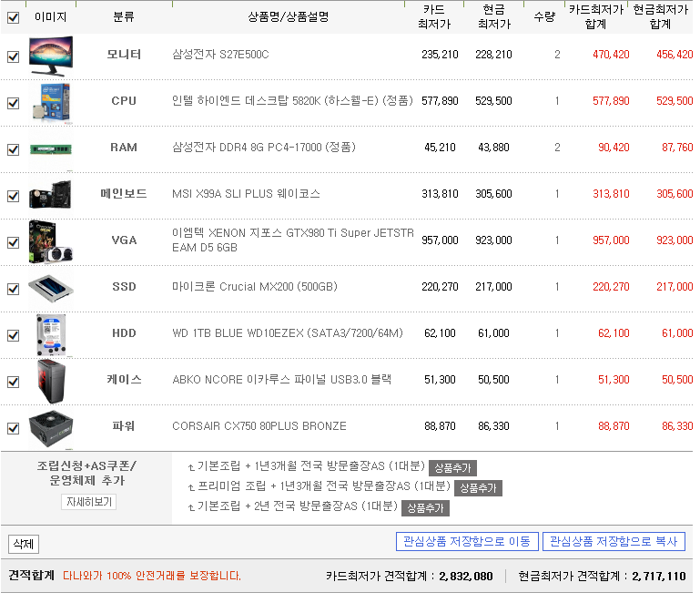Open ABKO NCORE 이카루스 파이널 link
This screenshot has width=700, height=603.
[281, 380]
